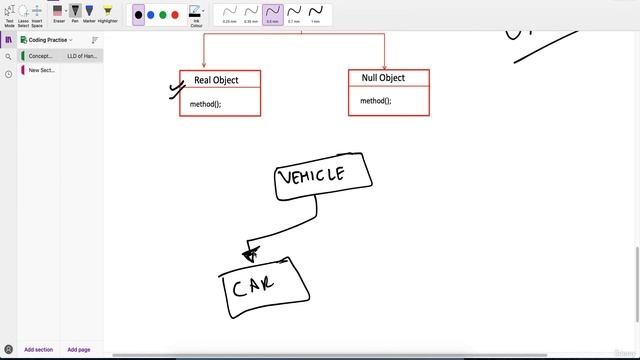Image resolution: width=640 pixels, height=360 pixels.
Task: Click the Real Object box title
Action: [x=216, y=80]
